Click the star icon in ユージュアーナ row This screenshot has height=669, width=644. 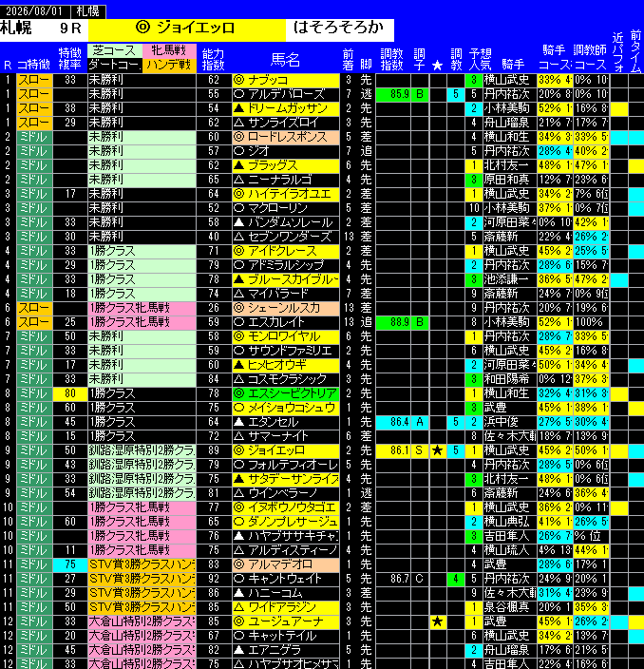pos(437,621)
